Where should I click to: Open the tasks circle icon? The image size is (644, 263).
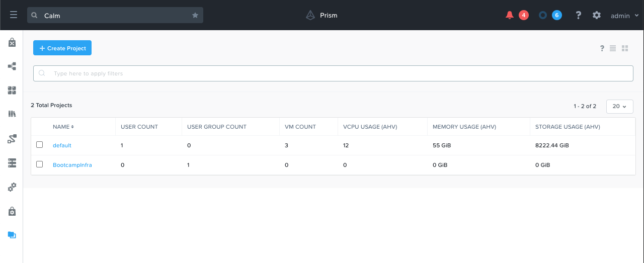click(543, 15)
